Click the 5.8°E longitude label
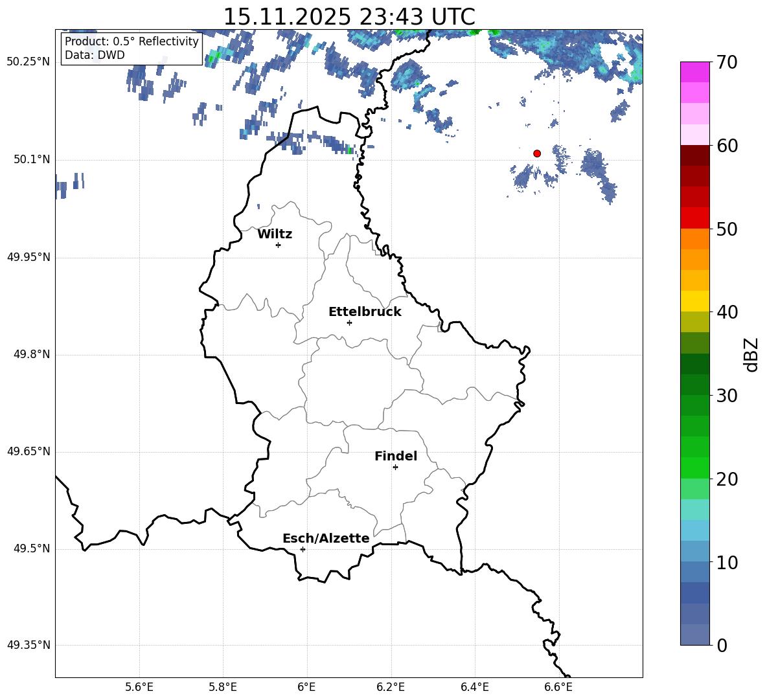 pyautogui.click(x=223, y=687)
